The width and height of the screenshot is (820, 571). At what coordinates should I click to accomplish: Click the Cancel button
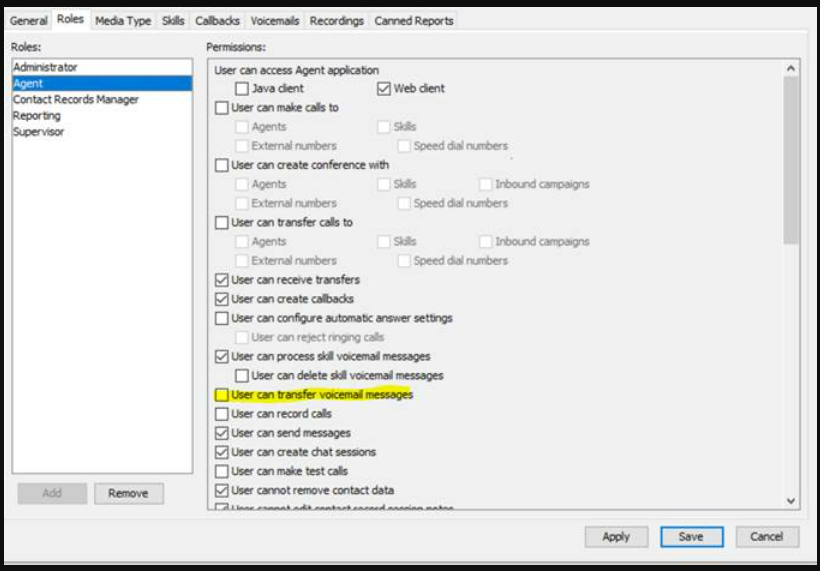click(767, 536)
